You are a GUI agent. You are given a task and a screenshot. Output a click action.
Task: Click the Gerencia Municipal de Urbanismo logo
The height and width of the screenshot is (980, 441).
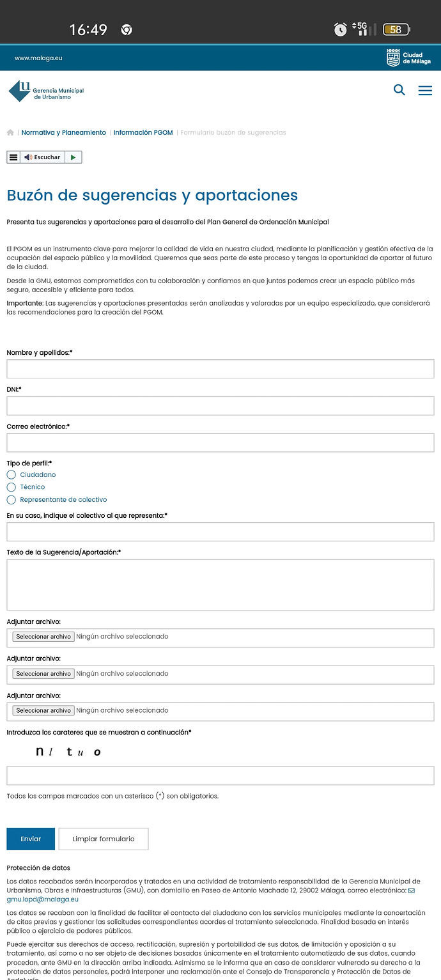click(x=45, y=91)
